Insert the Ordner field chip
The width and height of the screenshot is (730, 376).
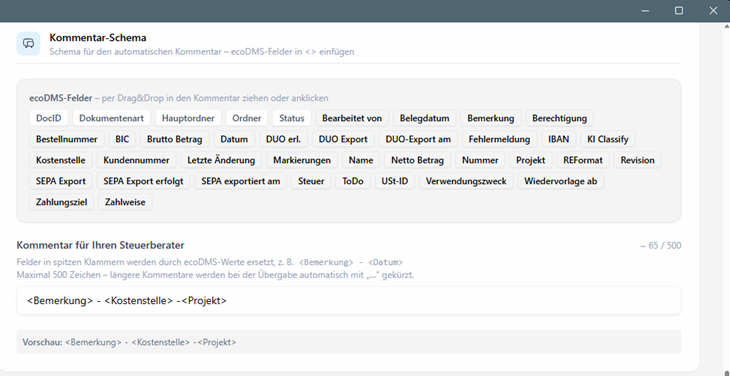[x=247, y=118]
